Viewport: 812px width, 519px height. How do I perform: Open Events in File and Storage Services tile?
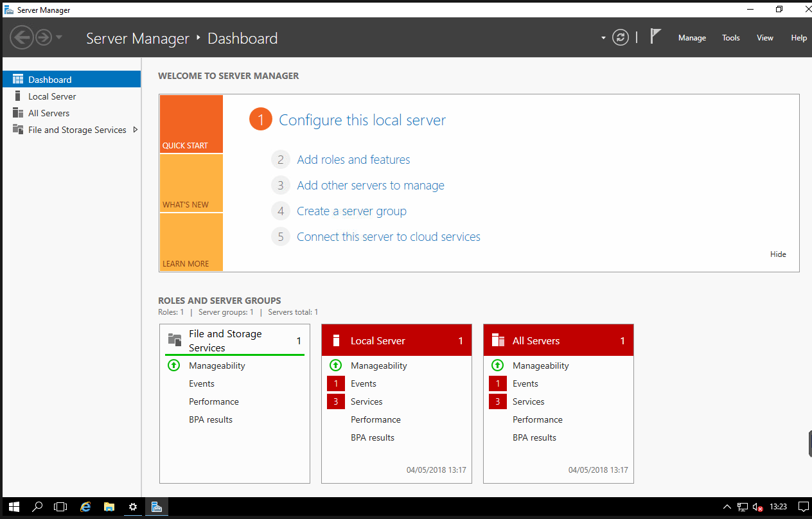[202, 383]
